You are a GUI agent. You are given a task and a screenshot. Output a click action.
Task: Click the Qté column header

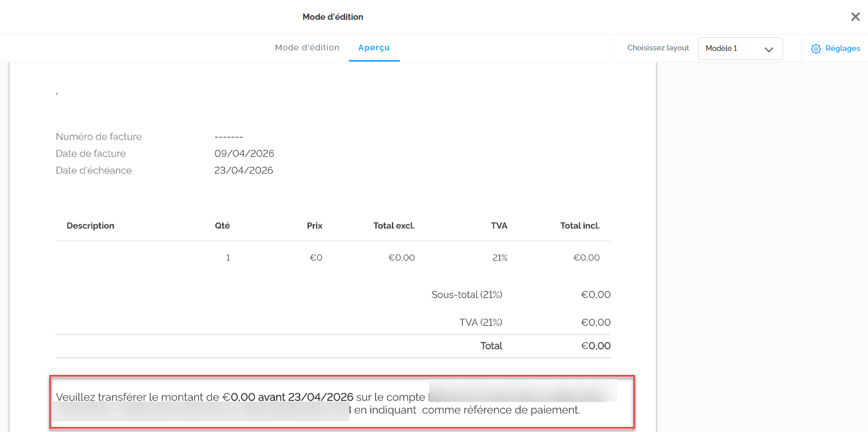tap(222, 226)
